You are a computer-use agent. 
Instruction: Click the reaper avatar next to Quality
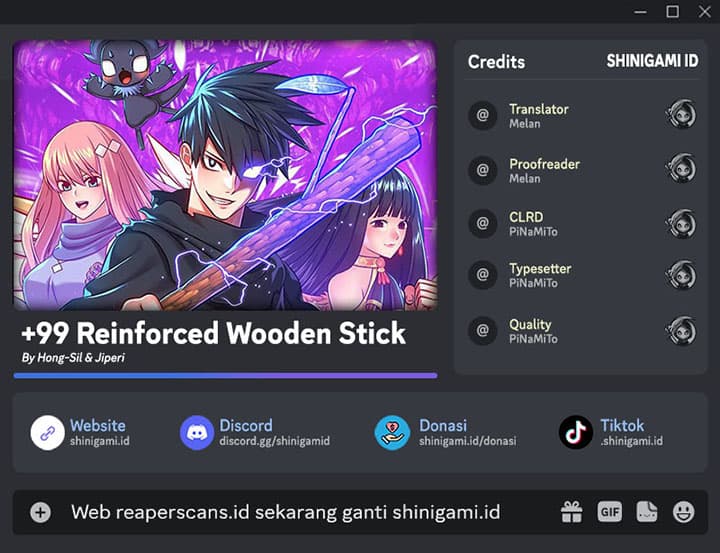click(x=681, y=330)
